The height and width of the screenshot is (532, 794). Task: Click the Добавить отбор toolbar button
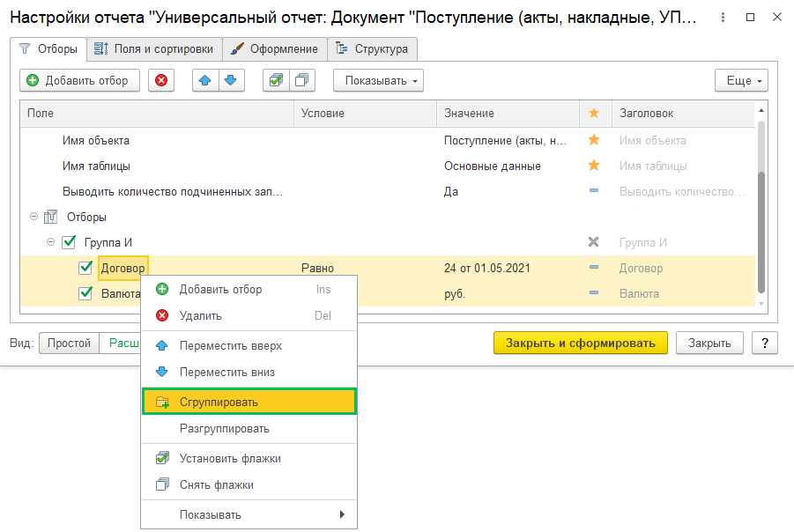[79, 80]
